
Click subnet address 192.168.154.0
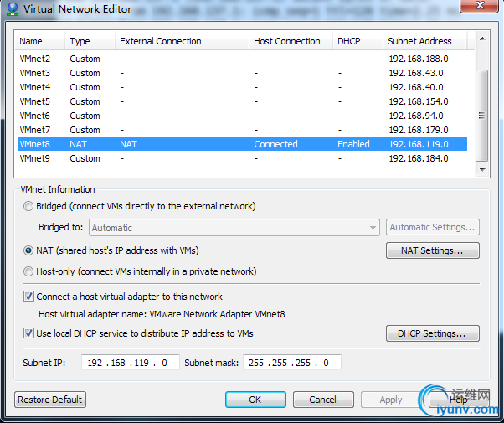click(x=419, y=101)
